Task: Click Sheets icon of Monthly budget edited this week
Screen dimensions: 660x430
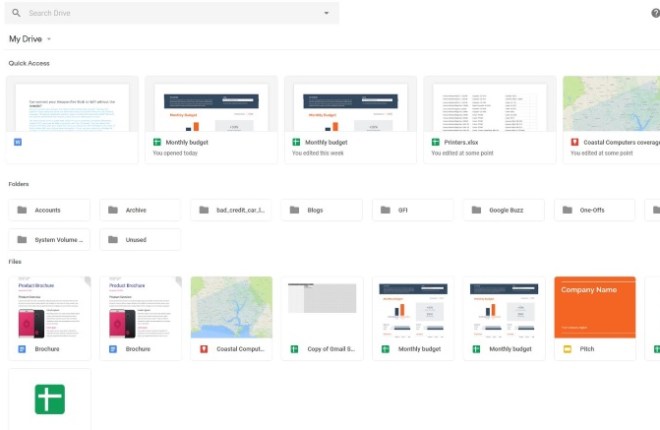Action: [296, 142]
